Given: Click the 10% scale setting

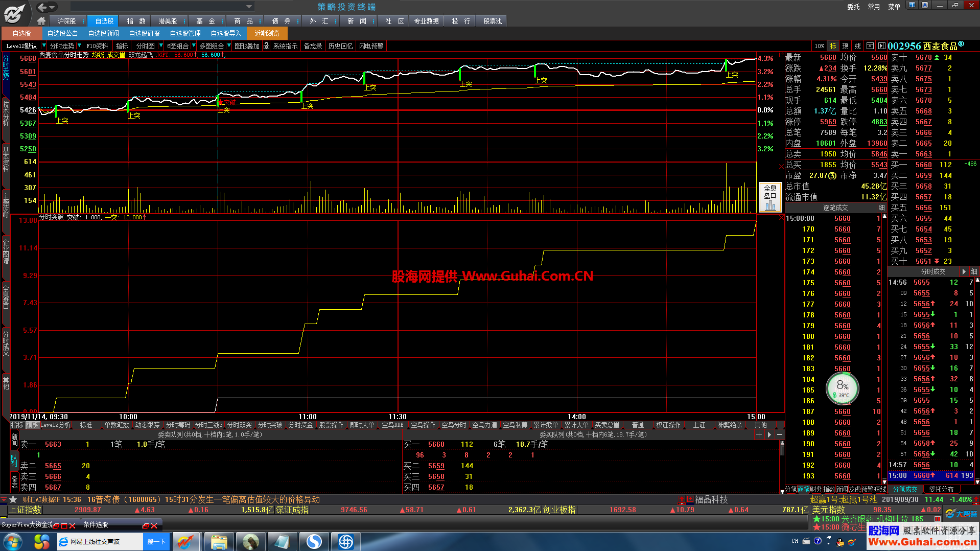Looking at the screenshot, I should 820,46.
